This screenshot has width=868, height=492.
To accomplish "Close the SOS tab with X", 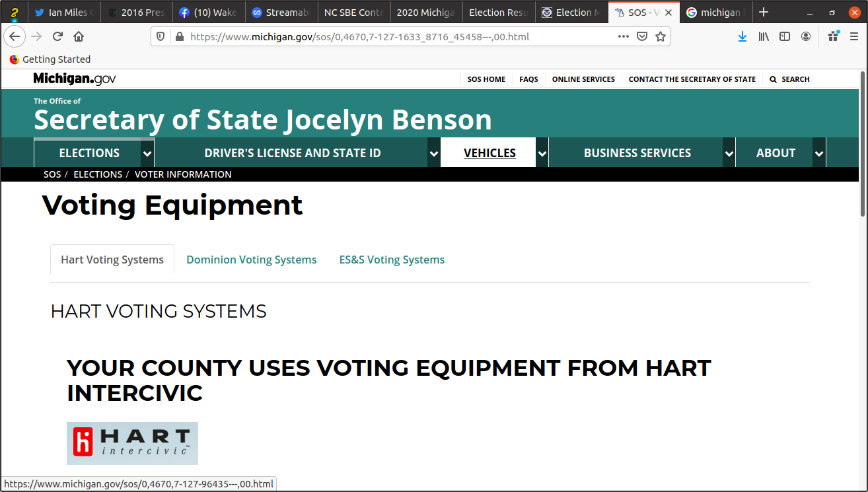I will point(669,13).
